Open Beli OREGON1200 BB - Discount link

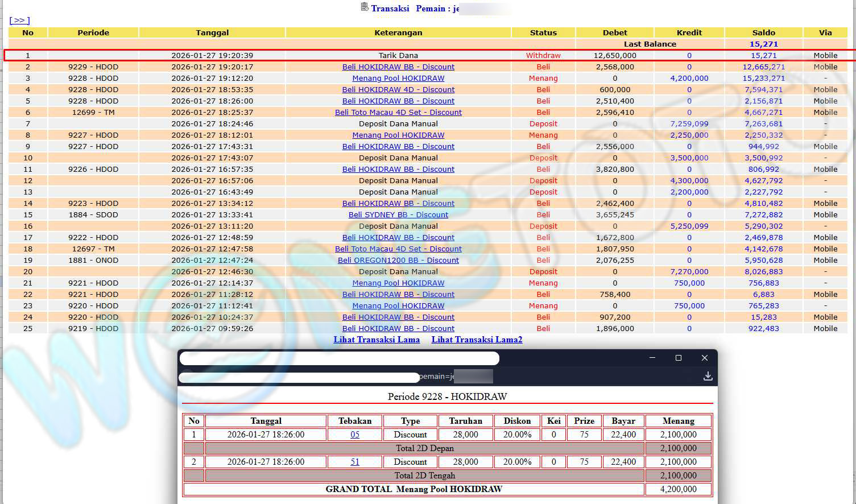tap(398, 260)
